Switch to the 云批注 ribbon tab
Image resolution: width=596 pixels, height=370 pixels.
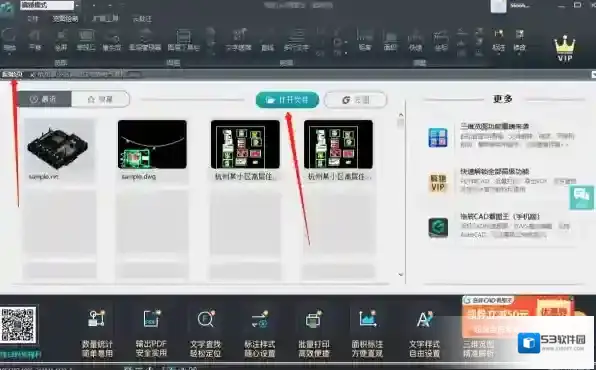tap(142, 19)
